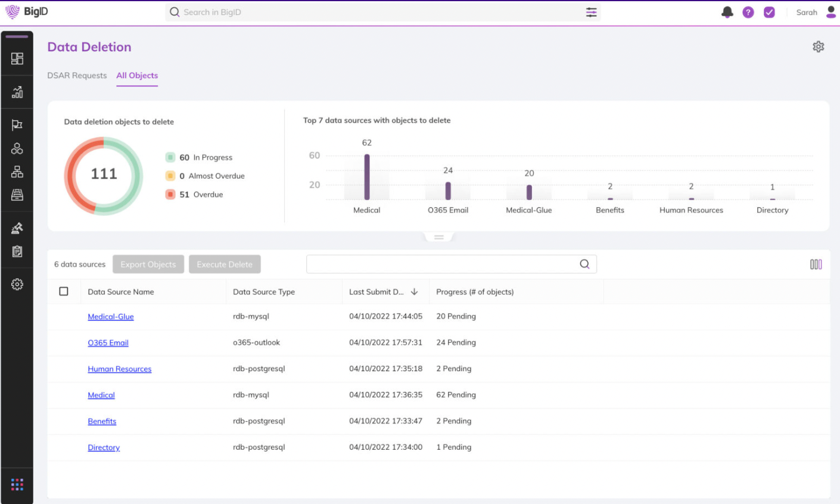The height and width of the screenshot is (504, 840).
Task: Click the O365 Email bar in chart
Action: (x=448, y=191)
